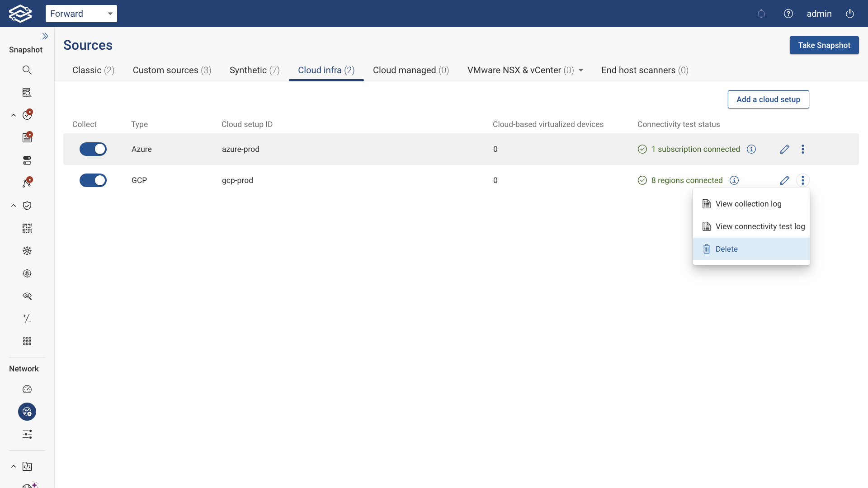Open the Forward network selector dropdown

coord(81,14)
